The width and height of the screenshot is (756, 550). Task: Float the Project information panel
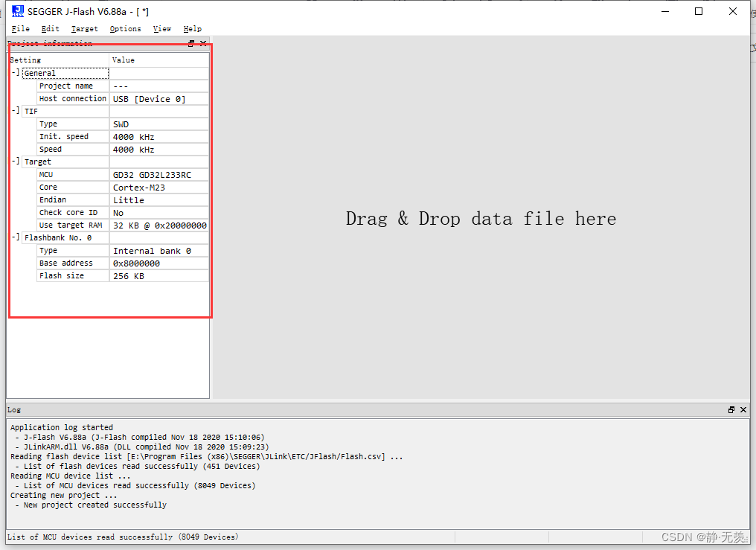pos(191,43)
